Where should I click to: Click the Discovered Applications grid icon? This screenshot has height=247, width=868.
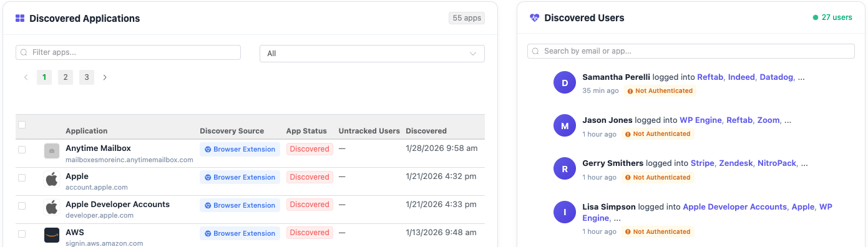20,19
